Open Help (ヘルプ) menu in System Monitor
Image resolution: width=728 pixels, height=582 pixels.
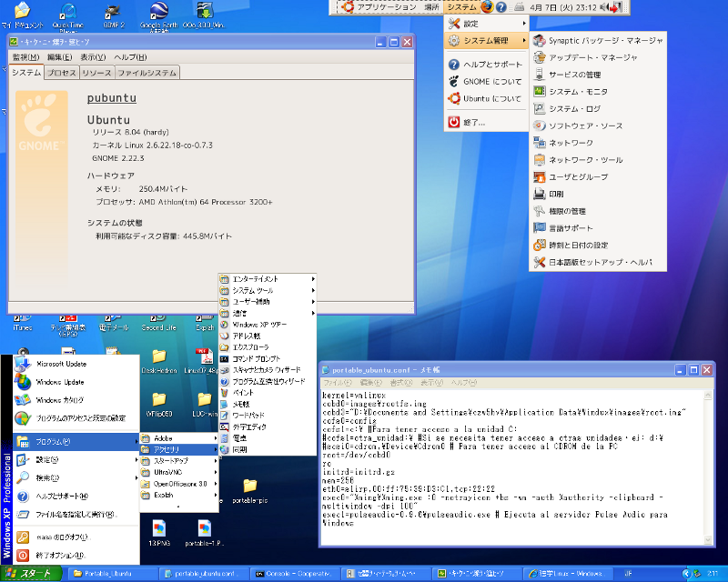[x=130, y=57]
